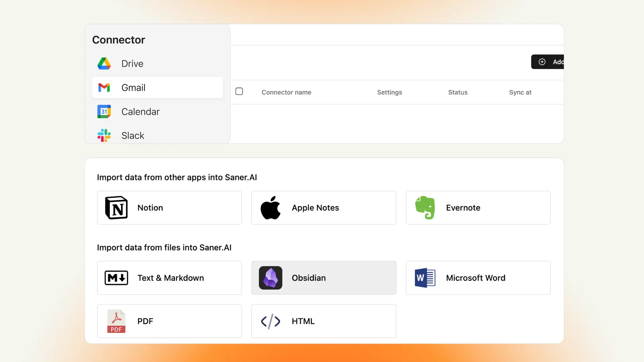Tick the select-all checkbox in table header
Viewport: 644px width, 362px height.
[239, 91]
